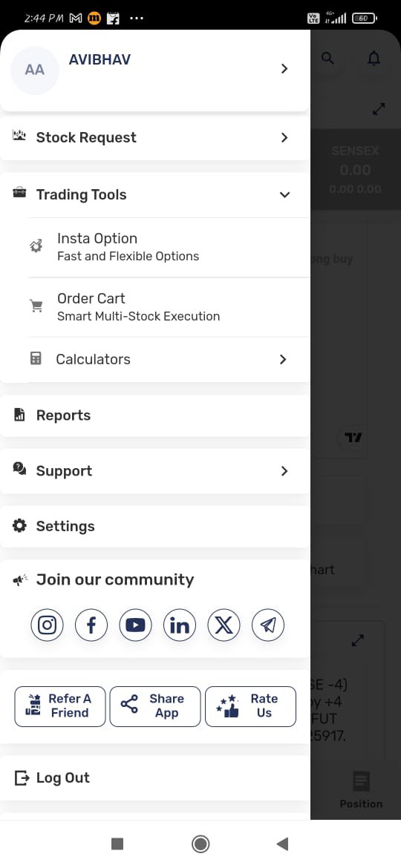This screenshot has height=868, width=401.
Task: Tap the notification bell icon
Action: coord(374,58)
